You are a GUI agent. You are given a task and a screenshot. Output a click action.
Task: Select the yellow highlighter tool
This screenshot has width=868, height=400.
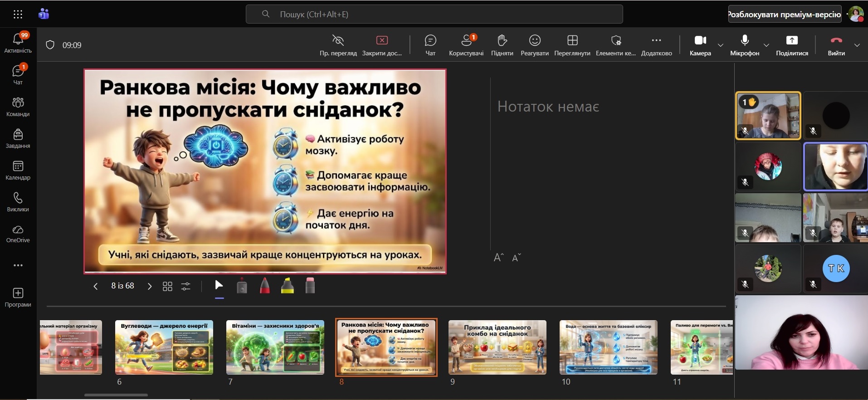click(288, 286)
